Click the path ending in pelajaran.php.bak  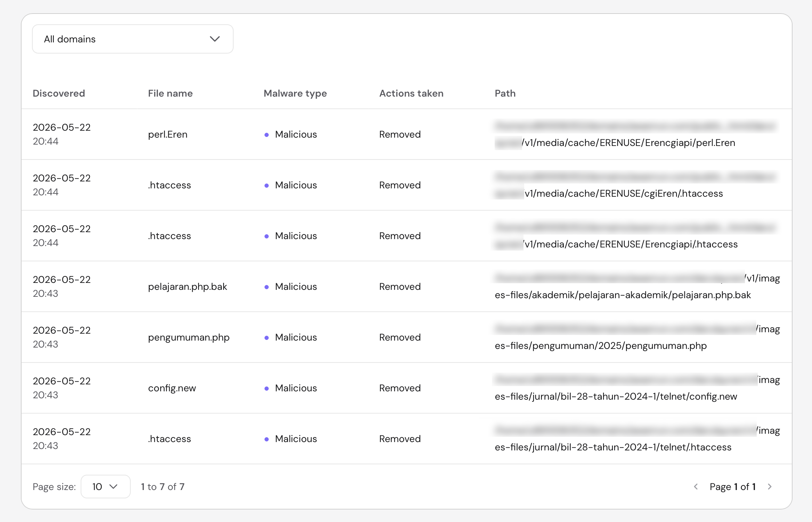tap(637, 286)
